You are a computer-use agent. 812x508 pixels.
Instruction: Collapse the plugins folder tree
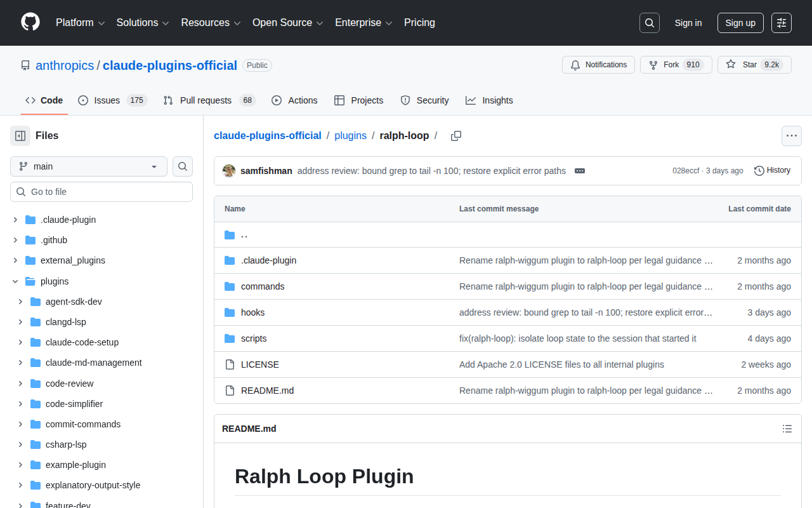click(15, 281)
